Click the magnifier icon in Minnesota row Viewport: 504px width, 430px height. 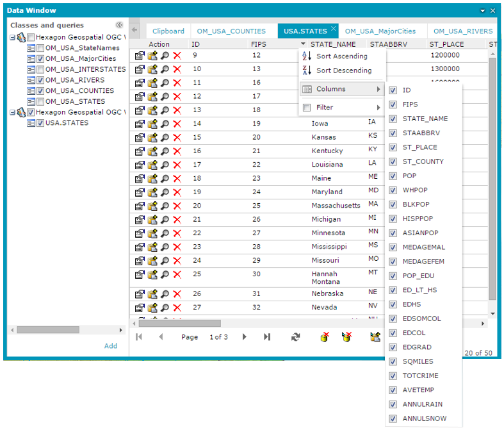(x=165, y=233)
